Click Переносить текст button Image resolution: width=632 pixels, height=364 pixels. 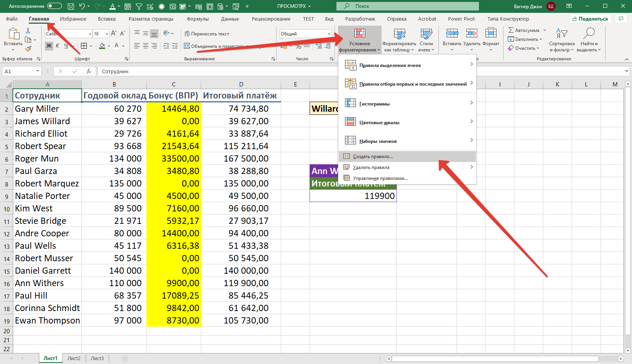coord(207,34)
